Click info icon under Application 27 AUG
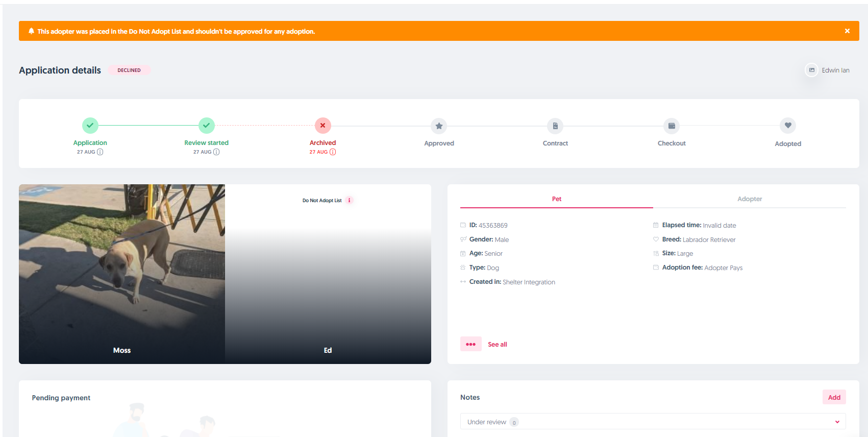Viewport: 868px width, 437px height. click(100, 152)
